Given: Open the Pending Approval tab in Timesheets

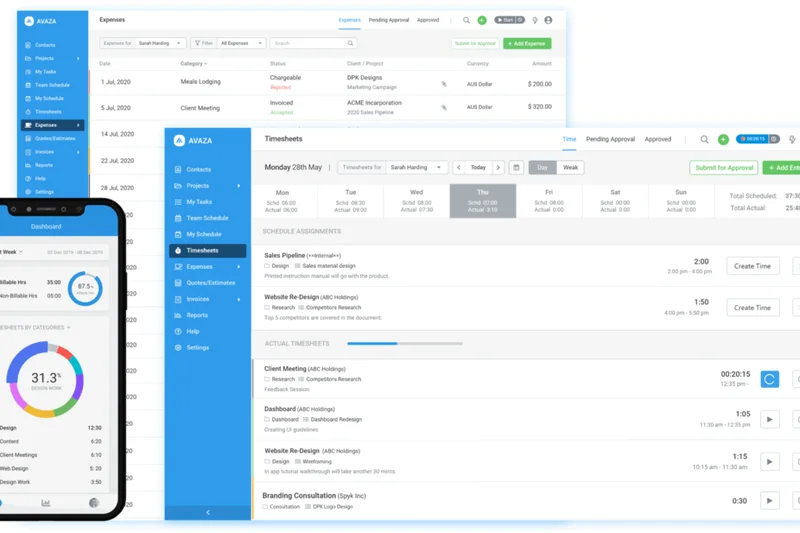Looking at the screenshot, I should coord(610,140).
